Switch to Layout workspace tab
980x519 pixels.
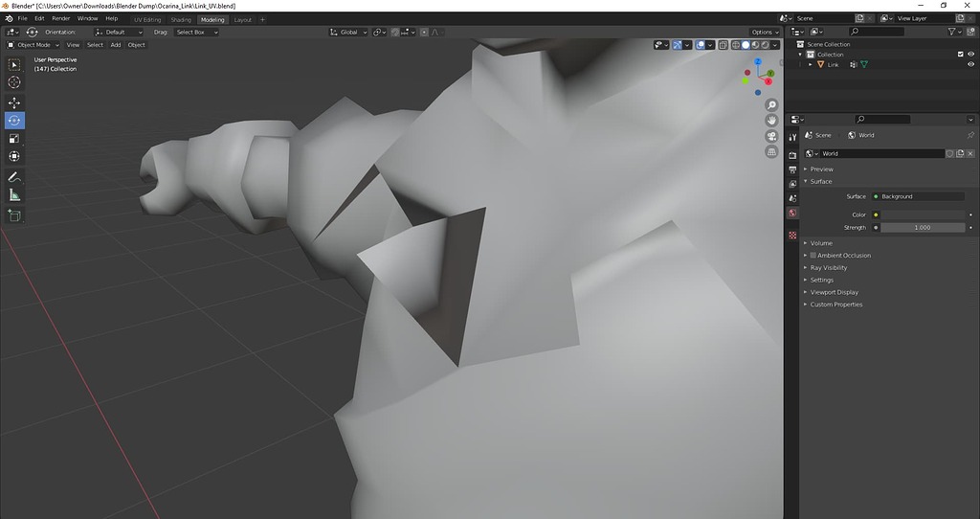tap(242, 19)
